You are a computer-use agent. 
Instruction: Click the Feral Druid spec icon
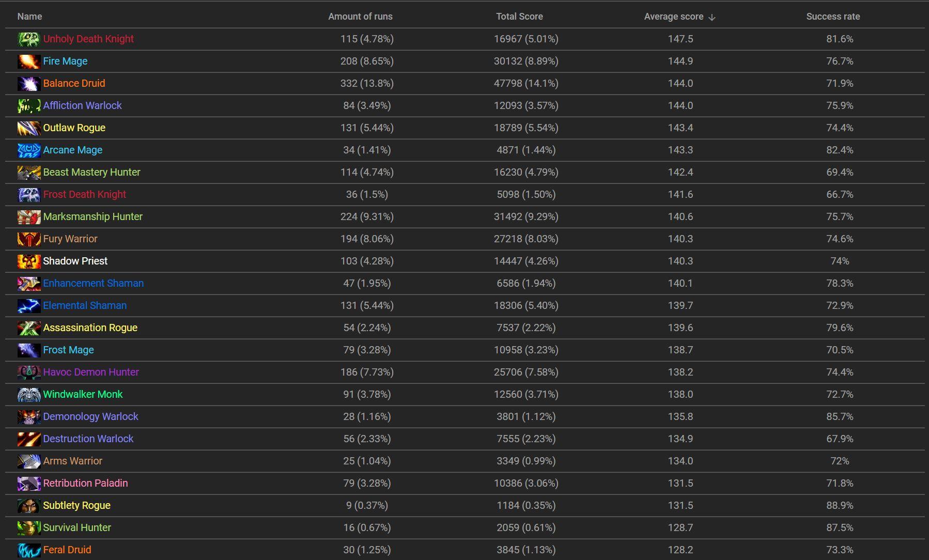[29, 550]
